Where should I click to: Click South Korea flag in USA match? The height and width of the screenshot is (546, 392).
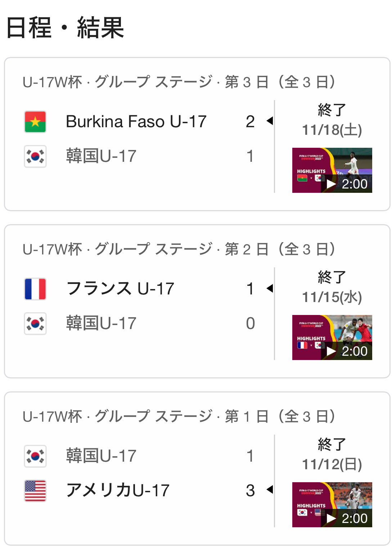(x=35, y=456)
